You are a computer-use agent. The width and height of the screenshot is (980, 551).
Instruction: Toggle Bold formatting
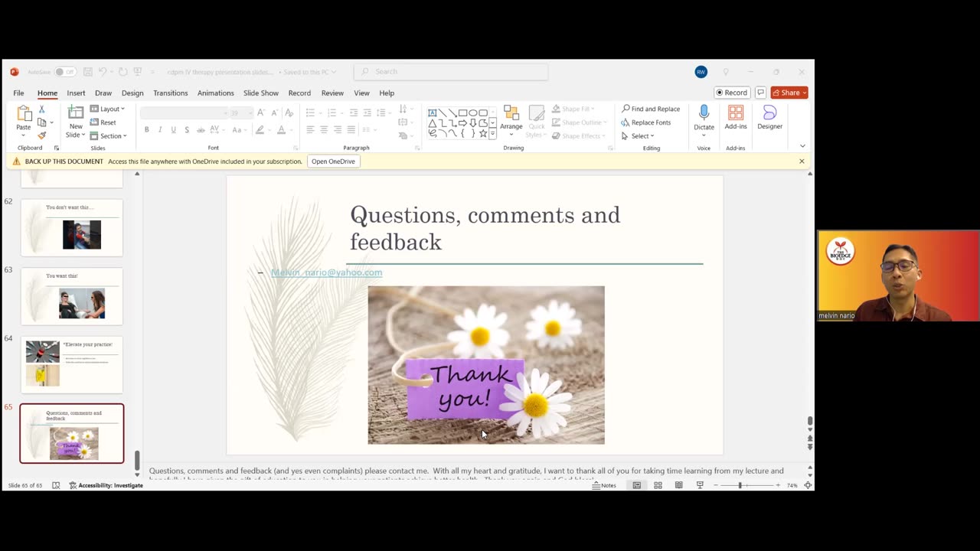tap(146, 130)
